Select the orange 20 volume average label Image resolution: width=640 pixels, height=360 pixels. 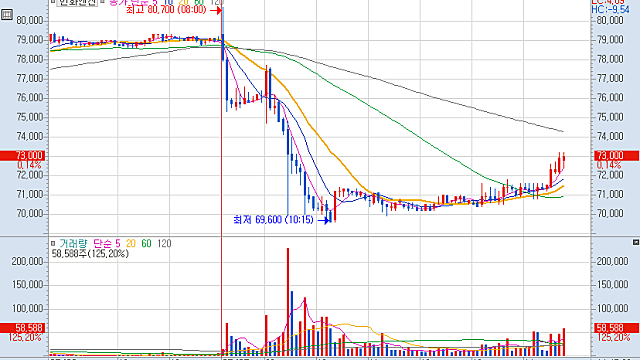click(131, 244)
